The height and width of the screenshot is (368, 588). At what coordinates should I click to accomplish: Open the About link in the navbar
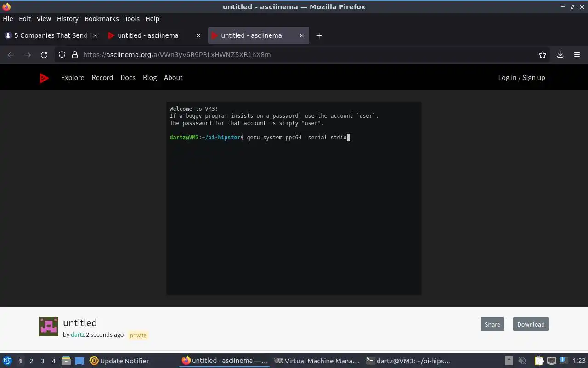[173, 78]
